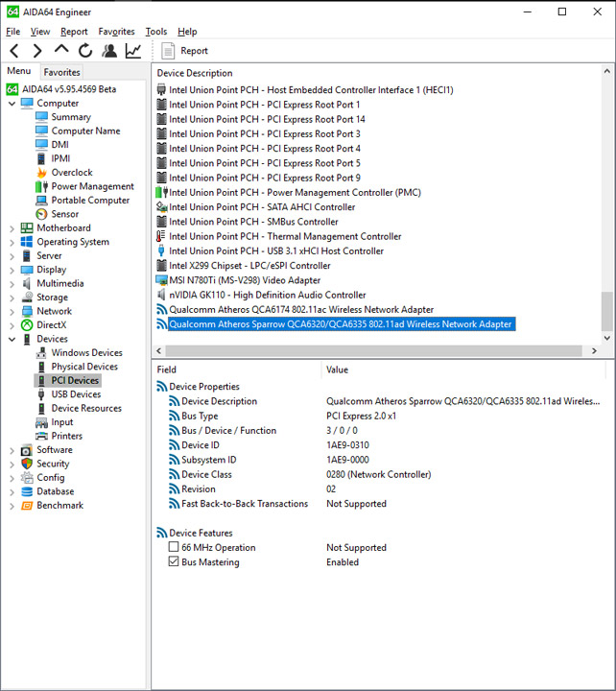Click the Bus Type value PCI Express 2.0 x1
Image resolution: width=616 pixels, height=691 pixels.
[x=361, y=416]
